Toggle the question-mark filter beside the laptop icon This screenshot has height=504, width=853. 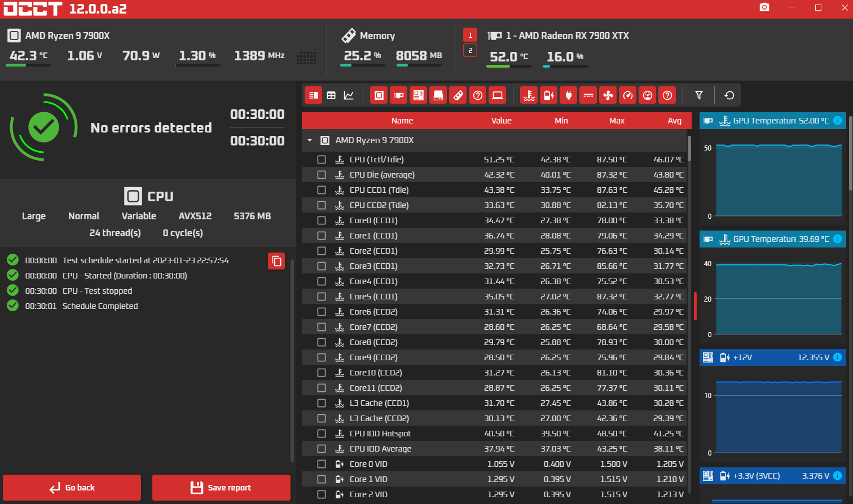click(x=478, y=95)
